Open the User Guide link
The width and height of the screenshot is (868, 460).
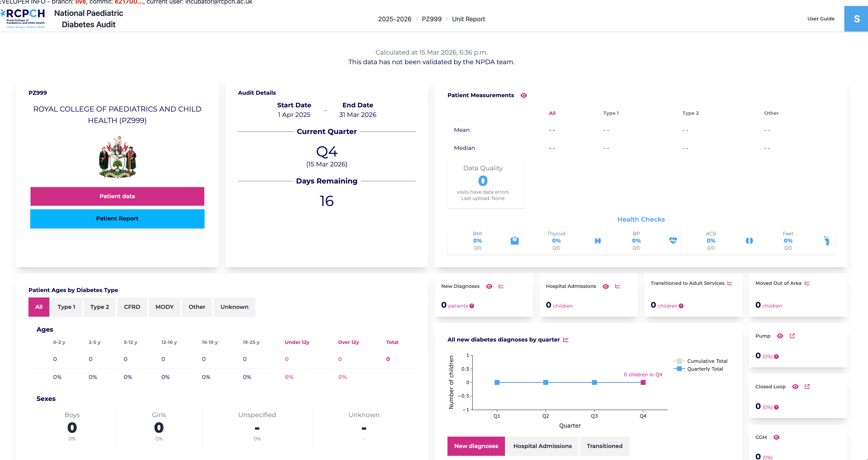coord(820,19)
